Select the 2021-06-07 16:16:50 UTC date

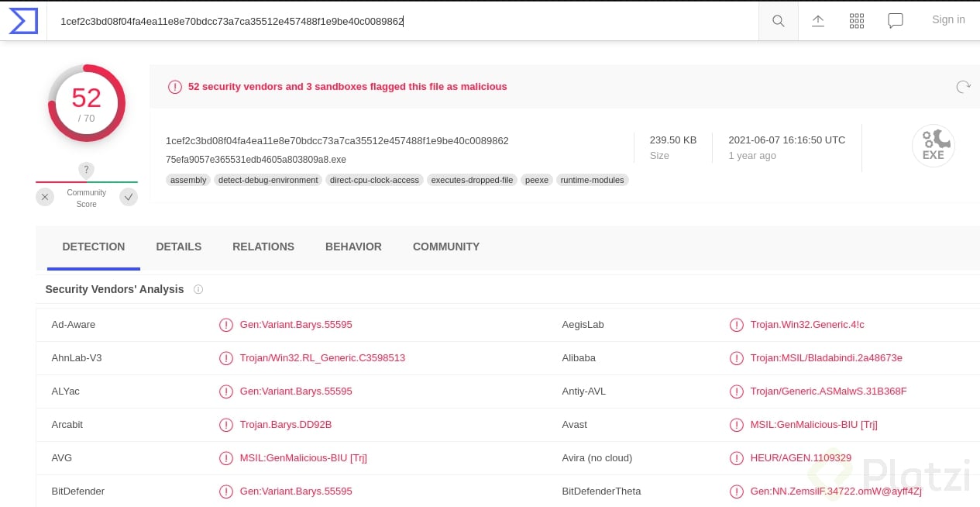pyautogui.click(x=787, y=140)
